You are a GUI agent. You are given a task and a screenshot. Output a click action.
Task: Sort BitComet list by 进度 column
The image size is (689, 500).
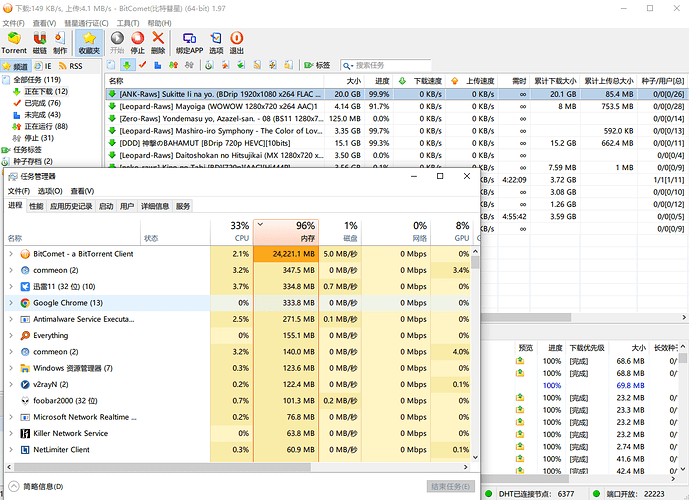pos(379,81)
